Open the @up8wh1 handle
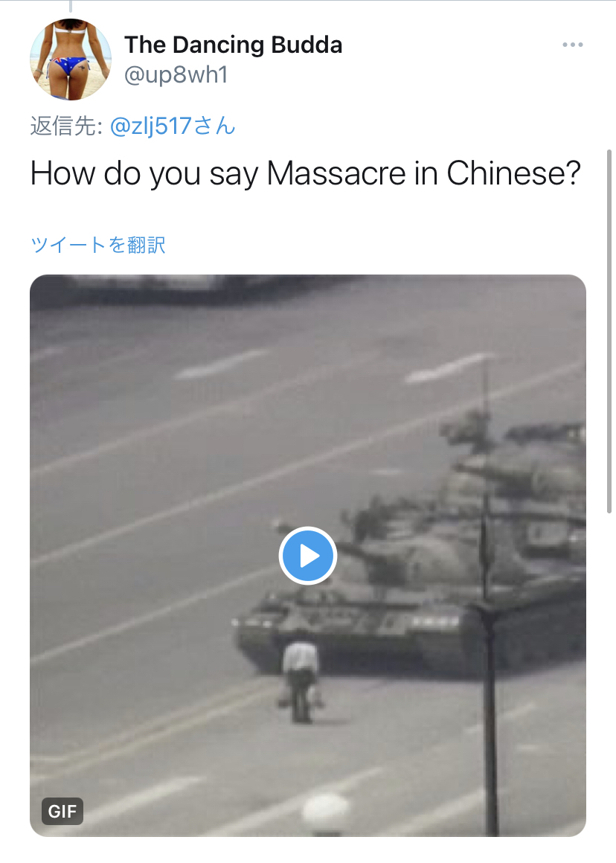Image resolution: width=616 pixels, height=863 pixels. 176,75
